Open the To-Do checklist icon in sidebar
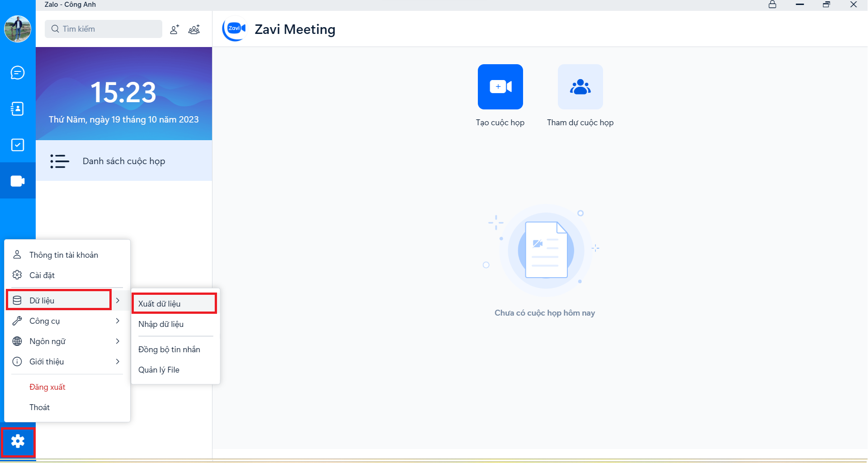Image resolution: width=868 pixels, height=463 pixels. (x=18, y=145)
